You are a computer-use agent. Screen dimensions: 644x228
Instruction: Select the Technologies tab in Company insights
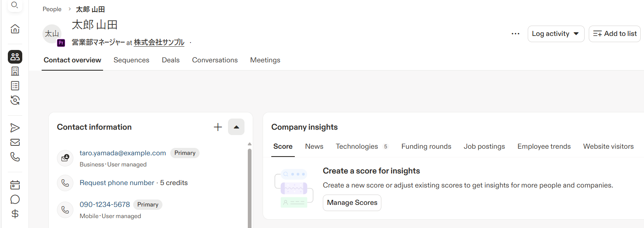[x=357, y=147]
